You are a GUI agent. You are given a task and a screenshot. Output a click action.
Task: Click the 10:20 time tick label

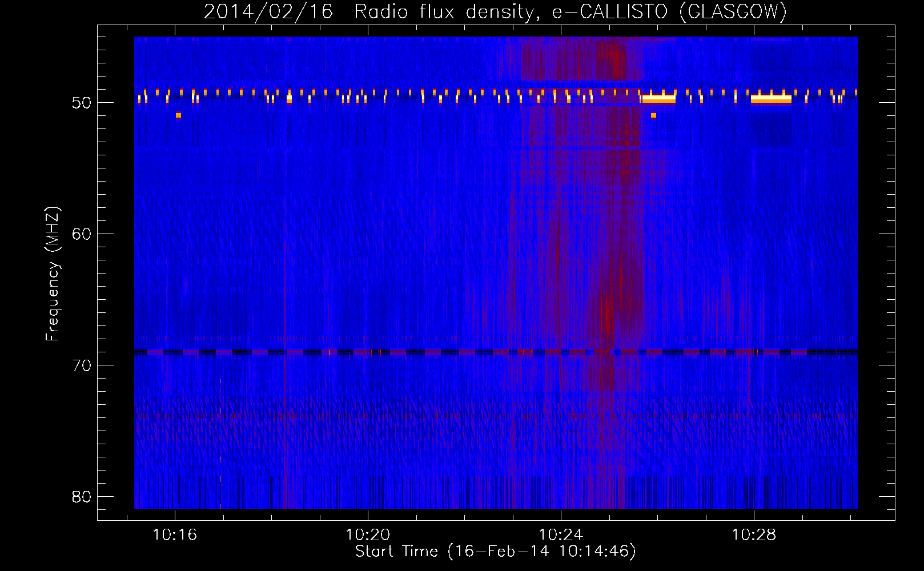point(368,534)
